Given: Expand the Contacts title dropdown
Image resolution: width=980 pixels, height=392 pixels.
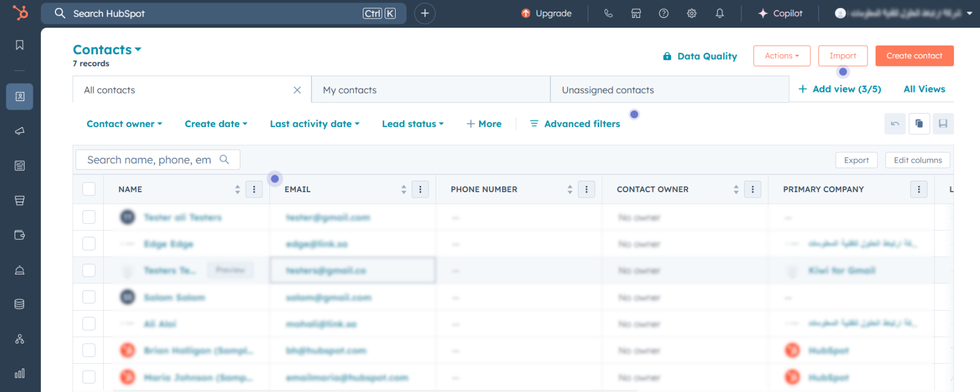Looking at the screenshot, I should [x=107, y=50].
